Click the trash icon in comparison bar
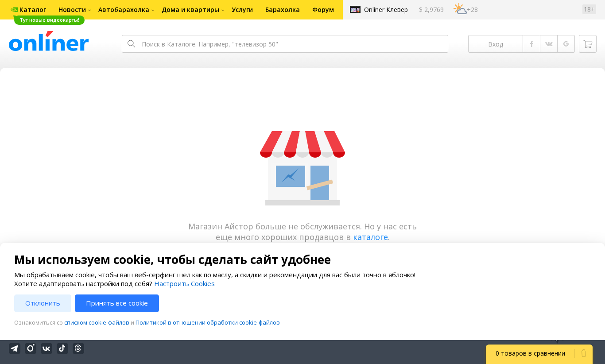 click(584, 353)
